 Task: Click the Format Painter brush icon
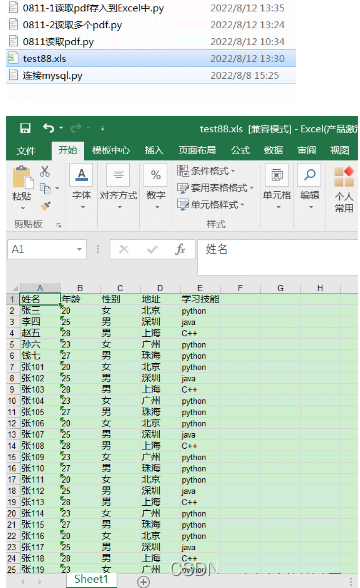click(45, 206)
